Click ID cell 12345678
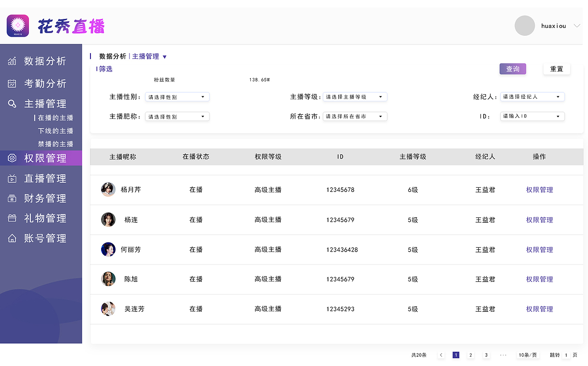Image resolution: width=588 pixels, height=366 pixels. pos(340,190)
